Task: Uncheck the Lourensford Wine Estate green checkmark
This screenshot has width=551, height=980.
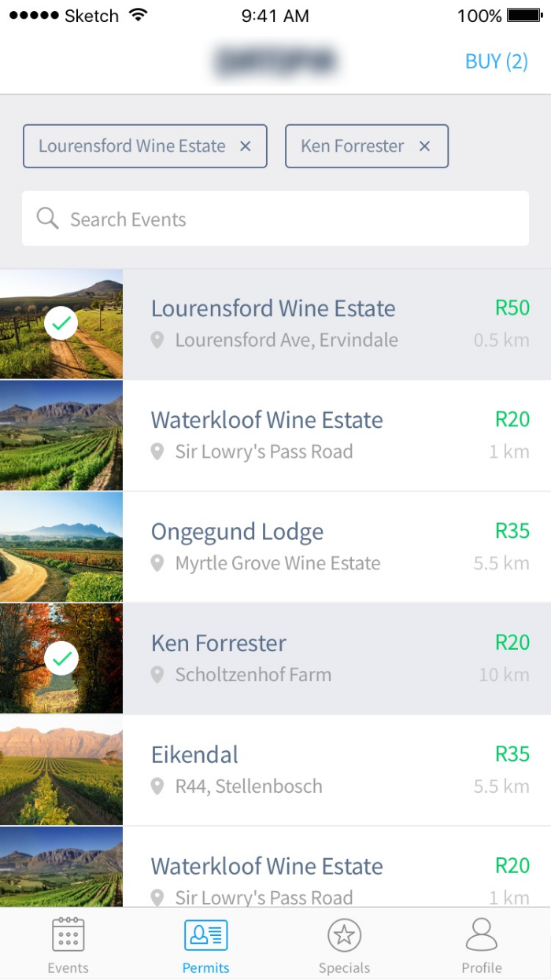Action: tap(61, 323)
